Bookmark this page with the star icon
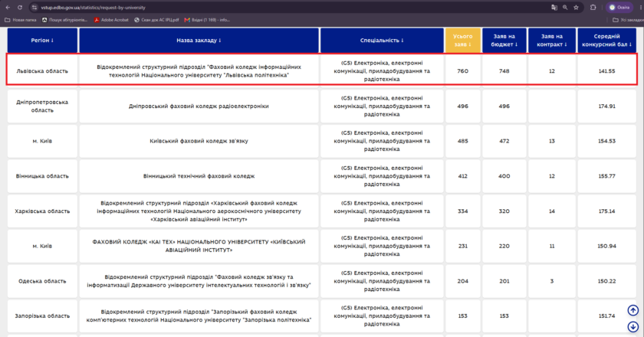644x337 pixels. (x=577, y=8)
